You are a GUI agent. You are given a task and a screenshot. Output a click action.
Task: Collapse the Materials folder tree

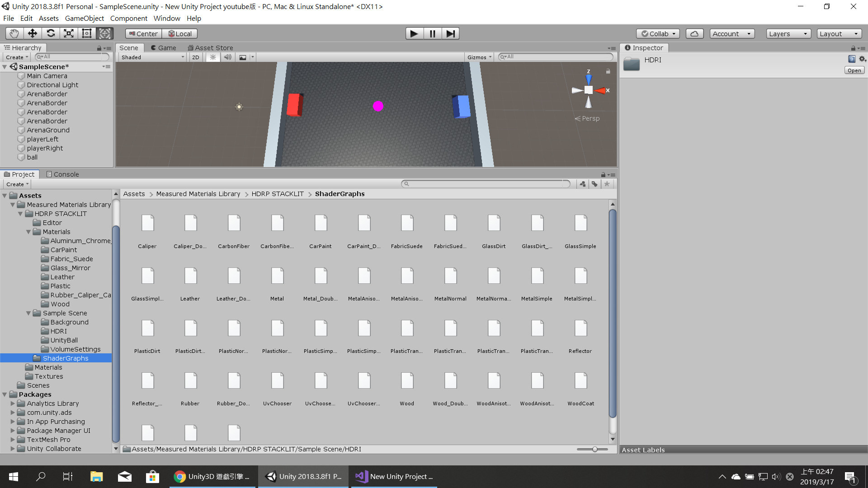(28, 232)
